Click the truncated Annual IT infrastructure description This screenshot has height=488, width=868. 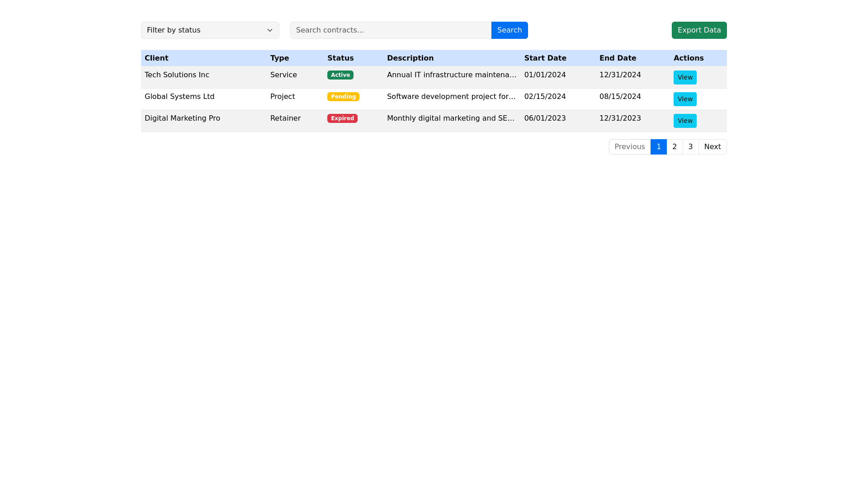click(x=451, y=75)
